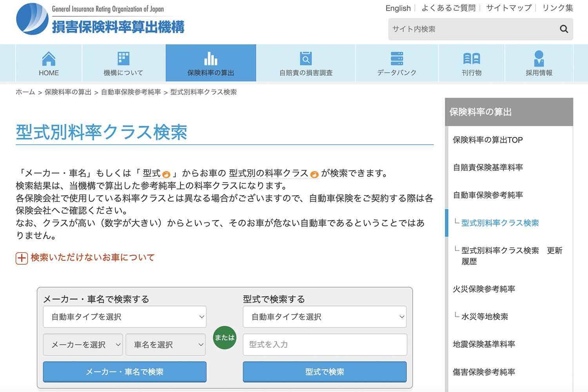Switch to the English site link

398,8
